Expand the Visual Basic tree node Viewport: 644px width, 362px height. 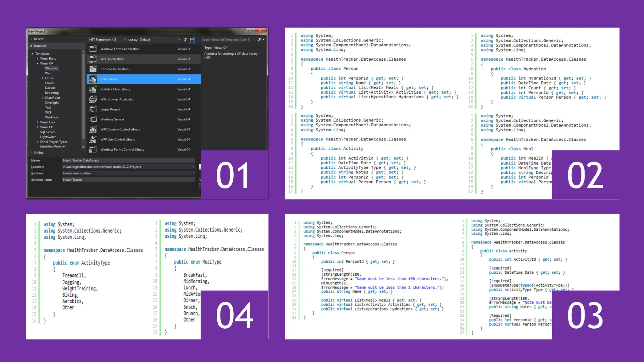pyautogui.click(x=38, y=58)
